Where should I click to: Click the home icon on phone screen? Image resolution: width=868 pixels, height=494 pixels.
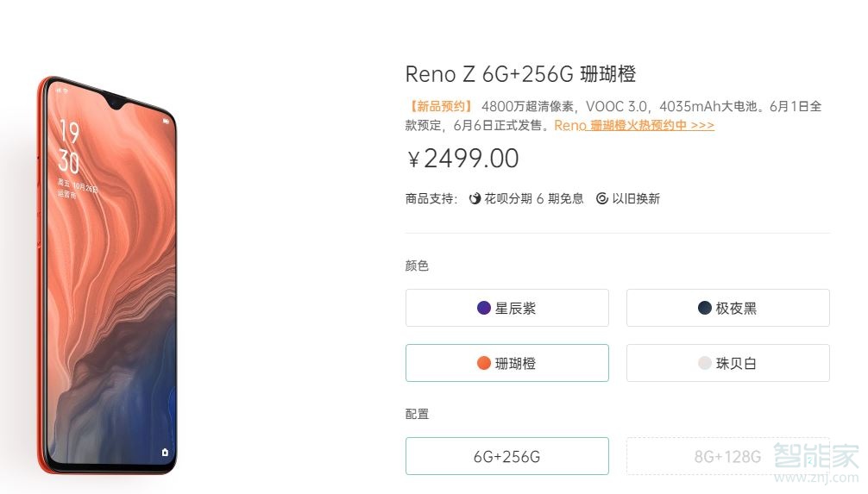164,451
